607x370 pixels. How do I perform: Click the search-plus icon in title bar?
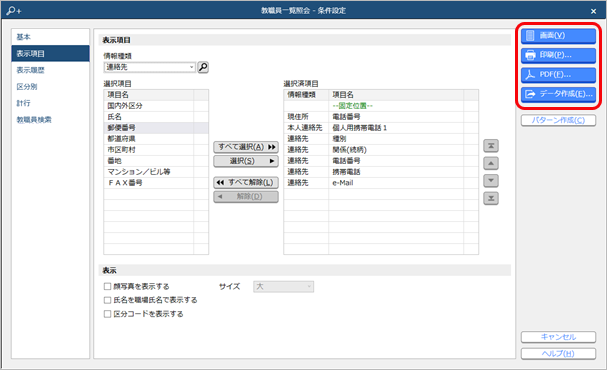point(14,10)
